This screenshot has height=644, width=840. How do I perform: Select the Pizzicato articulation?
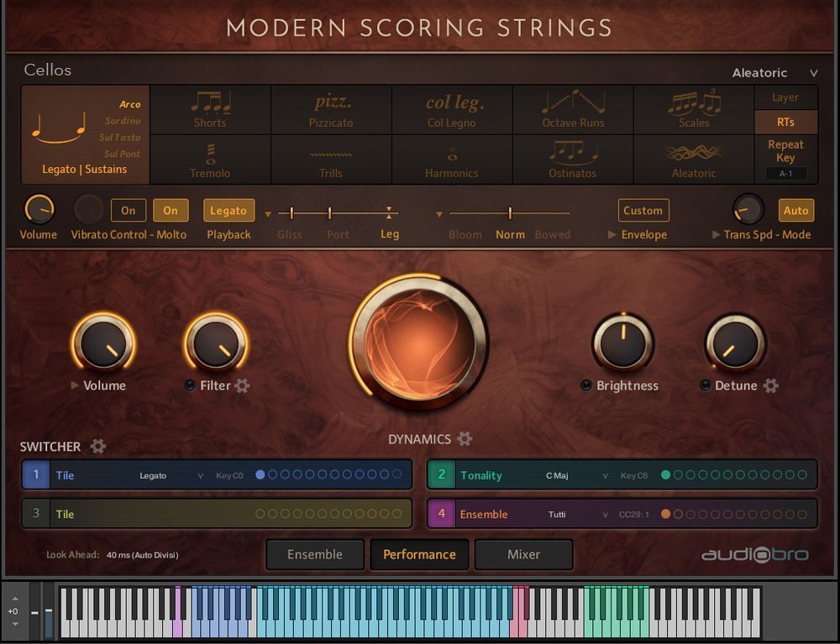click(331, 110)
